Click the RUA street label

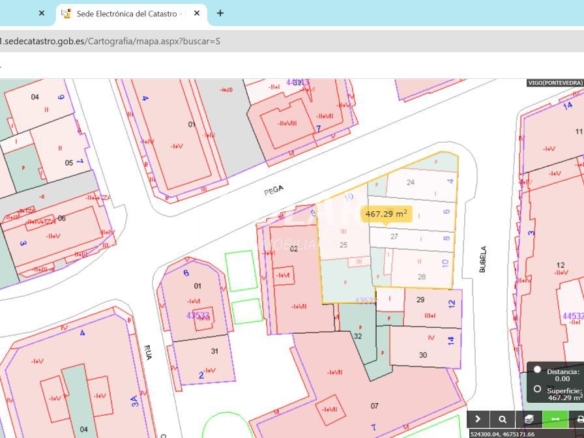pyautogui.click(x=148, y=352)
